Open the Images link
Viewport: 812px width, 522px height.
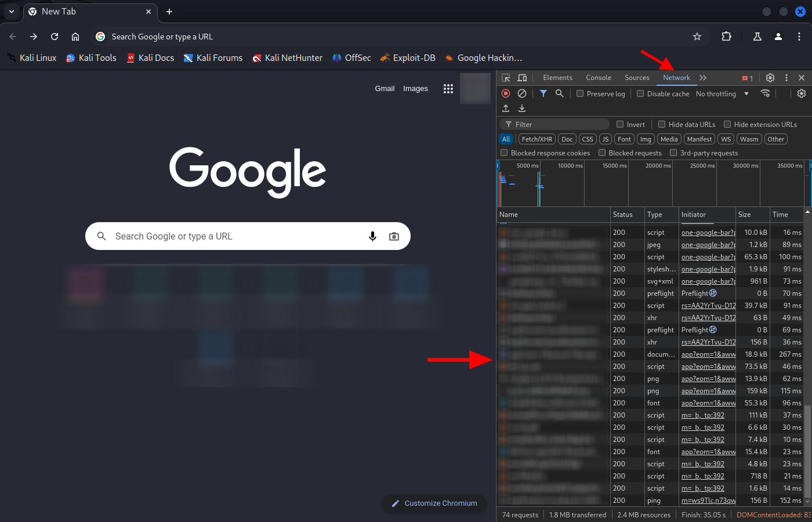point(415,89)
